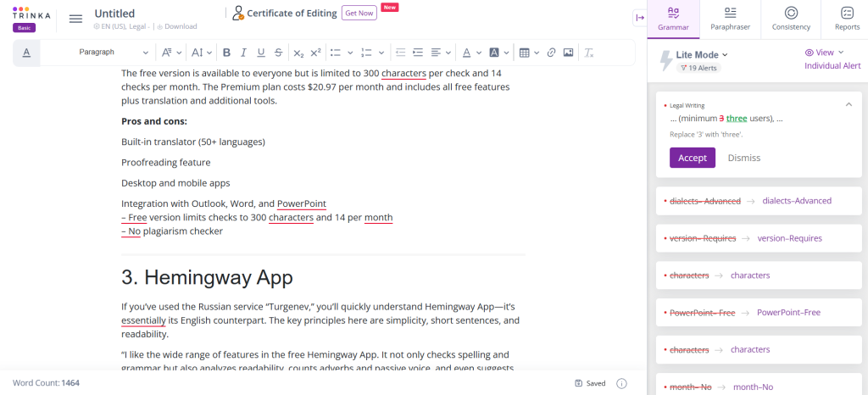868x395 pixels.
Task: Decrease paragraph indent
Action: (401, 53)
